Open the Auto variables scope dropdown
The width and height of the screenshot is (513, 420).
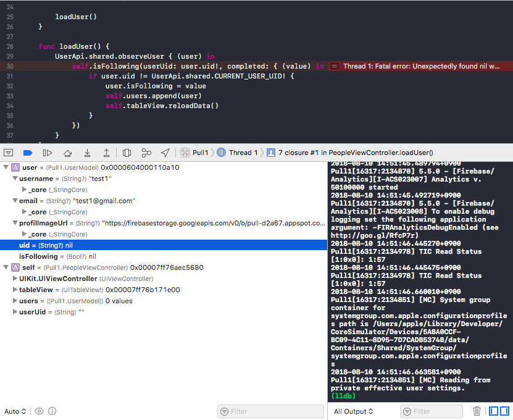tap(15, 411)
